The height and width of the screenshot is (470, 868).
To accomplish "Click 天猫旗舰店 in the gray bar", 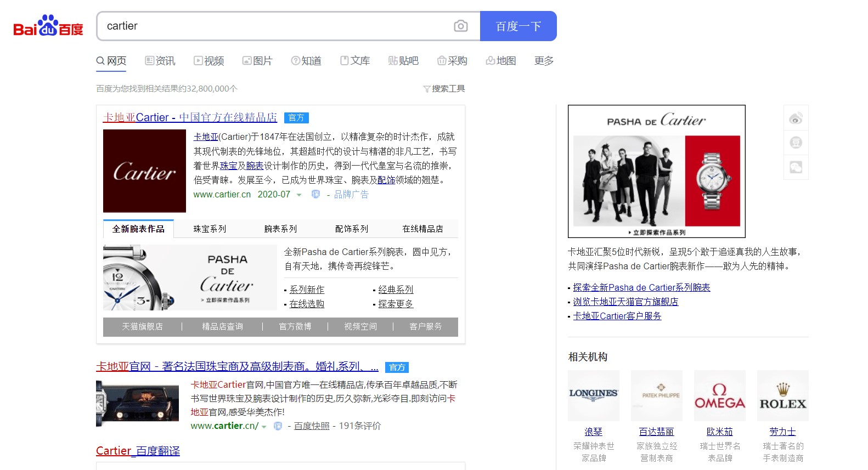I will pyautogui.click(x=142, y=327).
